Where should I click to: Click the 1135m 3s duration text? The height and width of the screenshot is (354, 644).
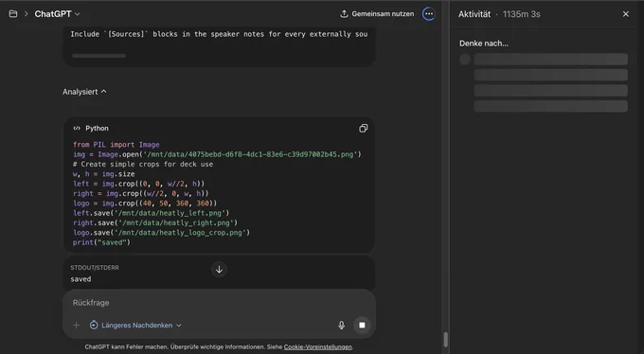pos(521,14)
